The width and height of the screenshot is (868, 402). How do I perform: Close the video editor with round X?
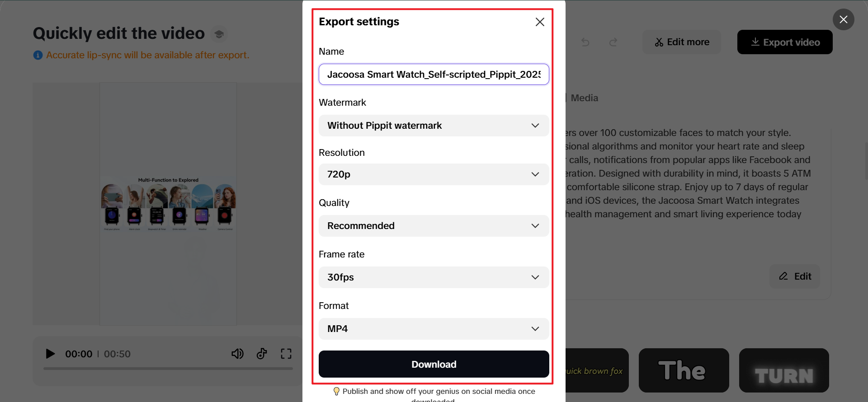[x=844, y=19]
